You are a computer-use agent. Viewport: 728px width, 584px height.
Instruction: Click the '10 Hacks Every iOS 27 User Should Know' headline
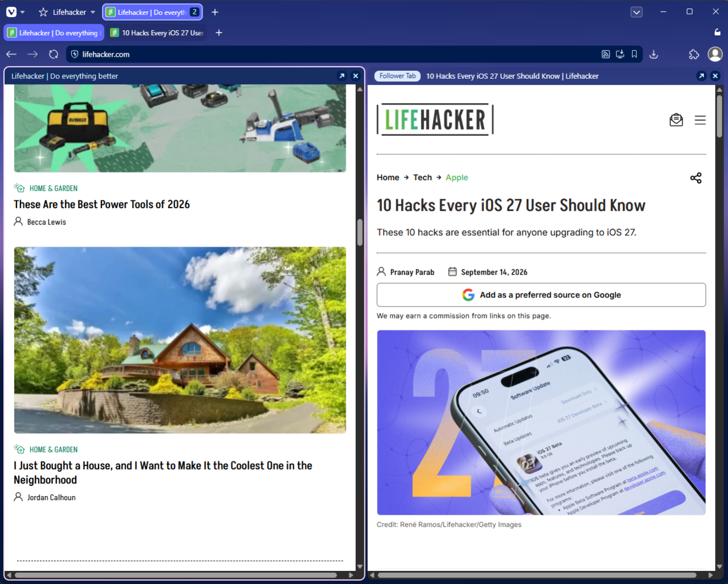tap(511, 205)
